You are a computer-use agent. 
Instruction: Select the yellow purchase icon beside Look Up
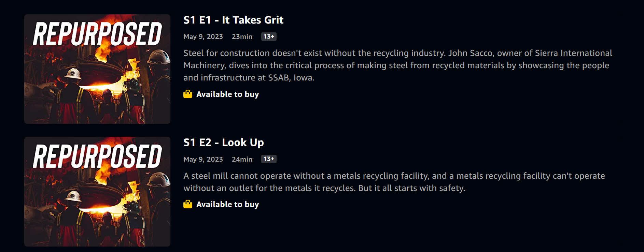188,204
